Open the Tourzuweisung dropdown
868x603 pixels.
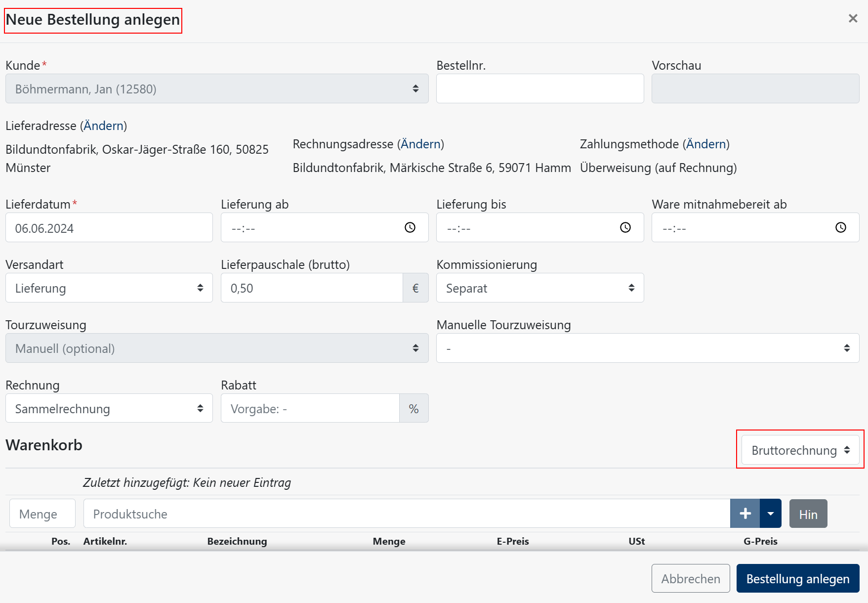click(x=217, y=348)
